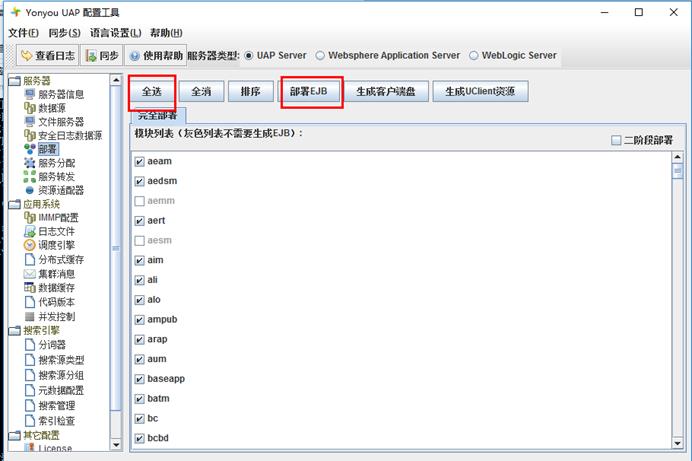692x461 pixels.
Task: Click the 全选 select-all button
Action: tap(152, 91)
